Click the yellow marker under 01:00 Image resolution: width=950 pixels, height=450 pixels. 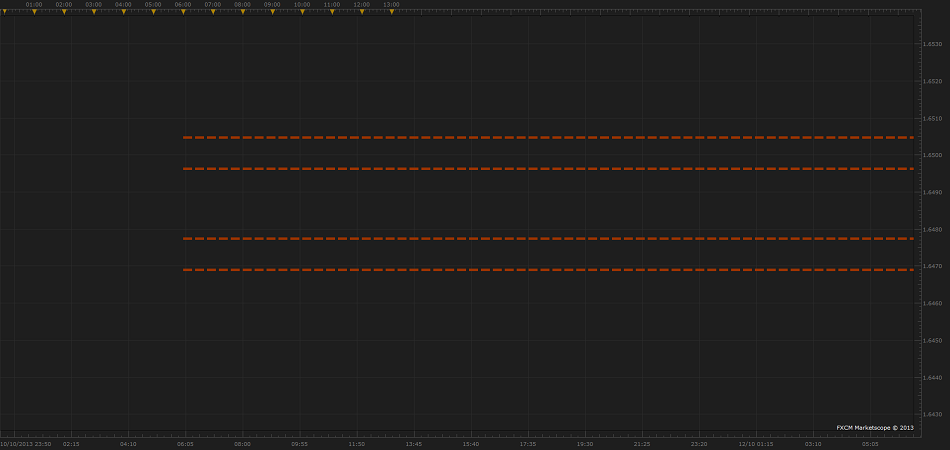tap(34, 12)
